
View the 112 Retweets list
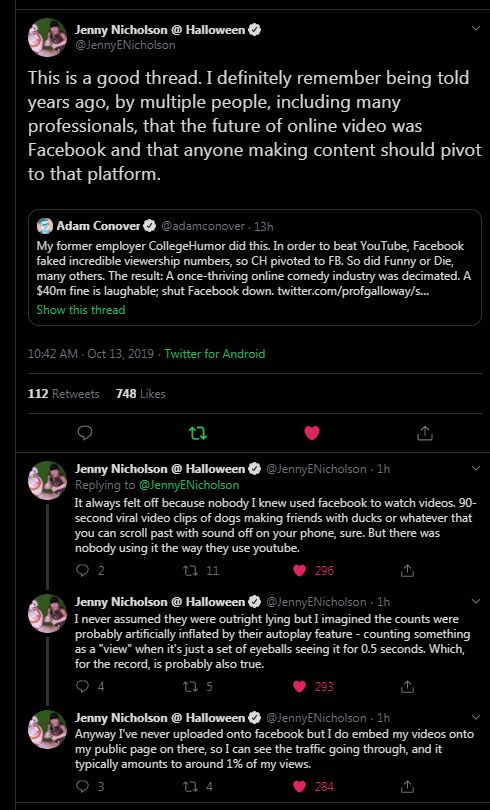(x=64, y=394)
